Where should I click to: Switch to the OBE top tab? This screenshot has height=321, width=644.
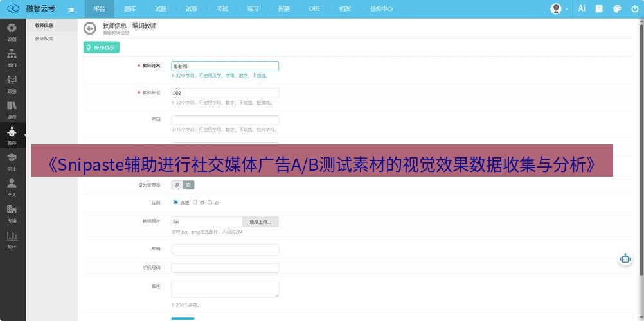[314, 8]
